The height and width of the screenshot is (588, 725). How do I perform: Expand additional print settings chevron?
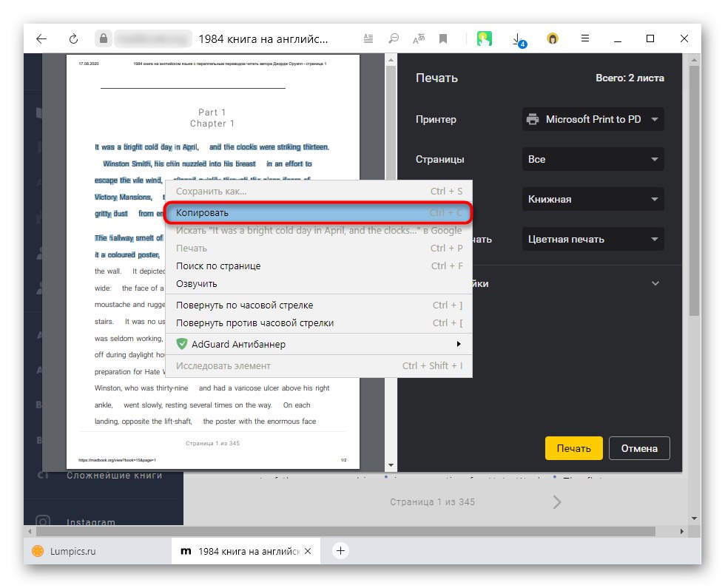pyautogui.click(x=655, y=283)
